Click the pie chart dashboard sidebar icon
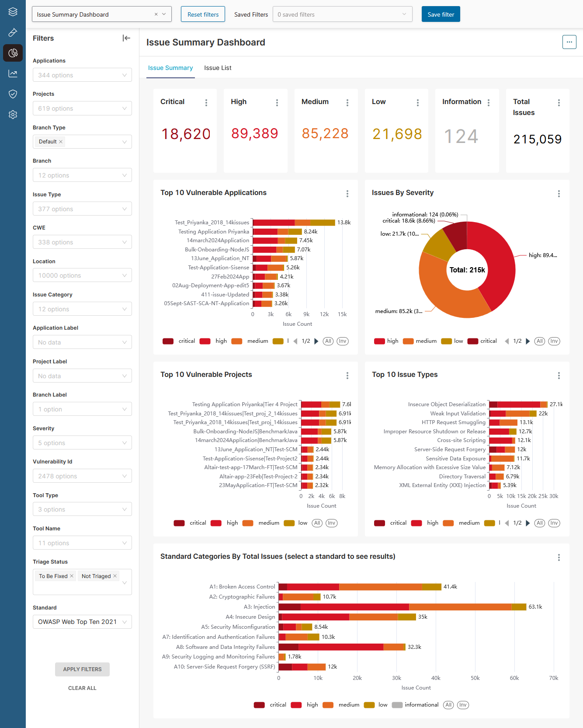The width and height of the screenshot is (583, 728). point(13,53)
